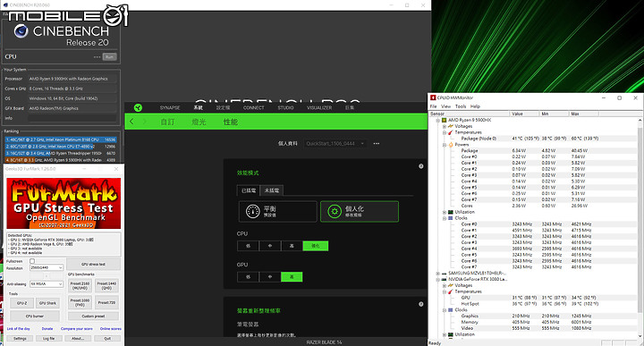Open CPU burner in FurMark
This screenshot has height=346, width=644.
(x=35, y=316)
